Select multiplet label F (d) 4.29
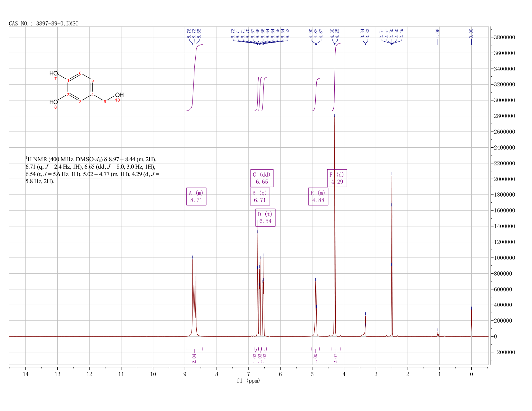532x411 pixels. (337, 178)
